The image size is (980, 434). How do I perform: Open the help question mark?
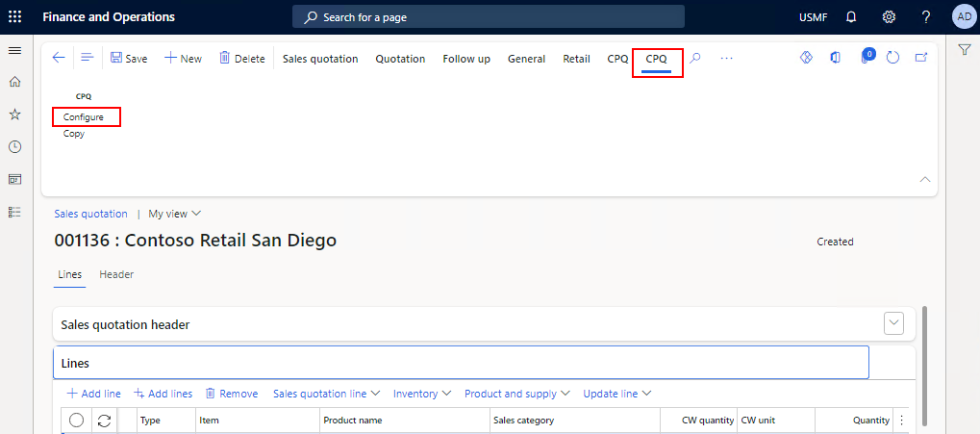point(926,17)
